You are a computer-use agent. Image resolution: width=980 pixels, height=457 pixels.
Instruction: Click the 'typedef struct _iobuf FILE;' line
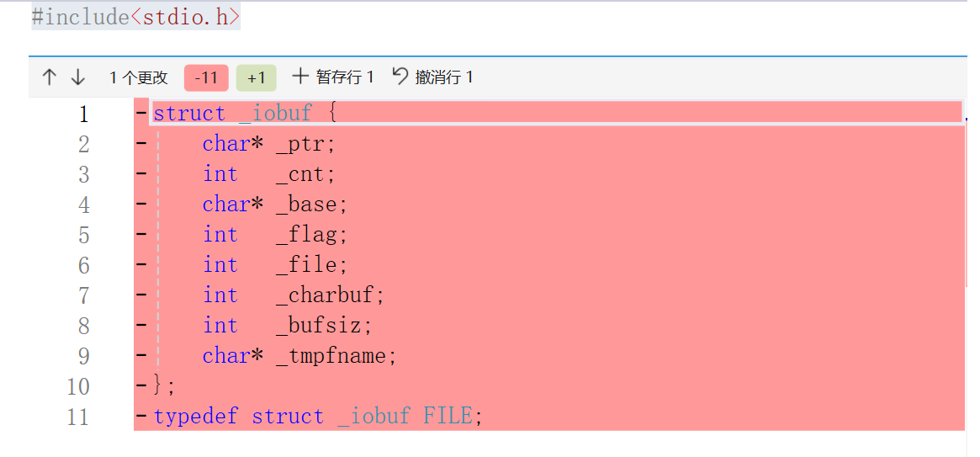pyautogui.click(x=318, y=417)
